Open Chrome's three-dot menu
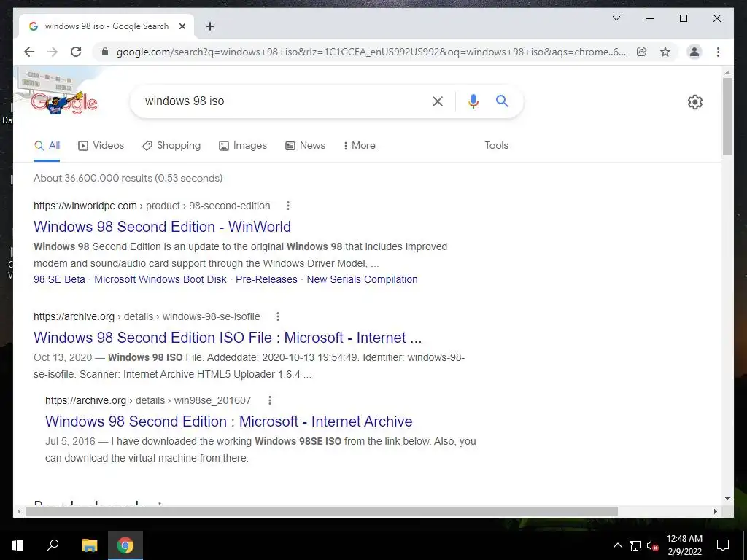Image resolution: width=747 pixels, height=560 pixels. [x=718, y=52]
